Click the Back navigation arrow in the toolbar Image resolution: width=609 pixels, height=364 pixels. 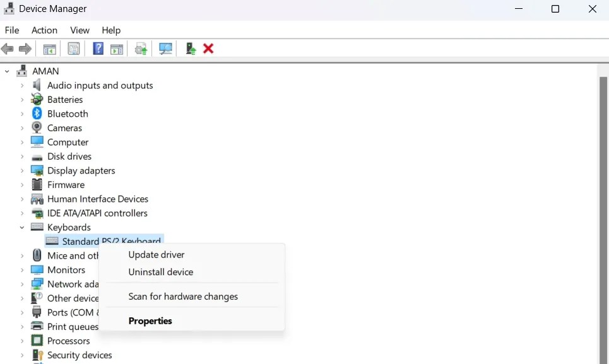[7, 49]
